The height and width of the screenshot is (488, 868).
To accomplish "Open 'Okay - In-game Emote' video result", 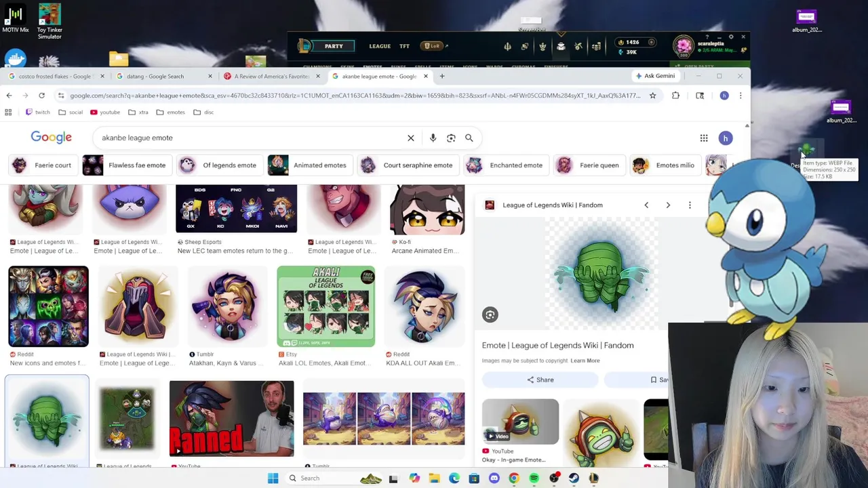I will coord(520,422).
